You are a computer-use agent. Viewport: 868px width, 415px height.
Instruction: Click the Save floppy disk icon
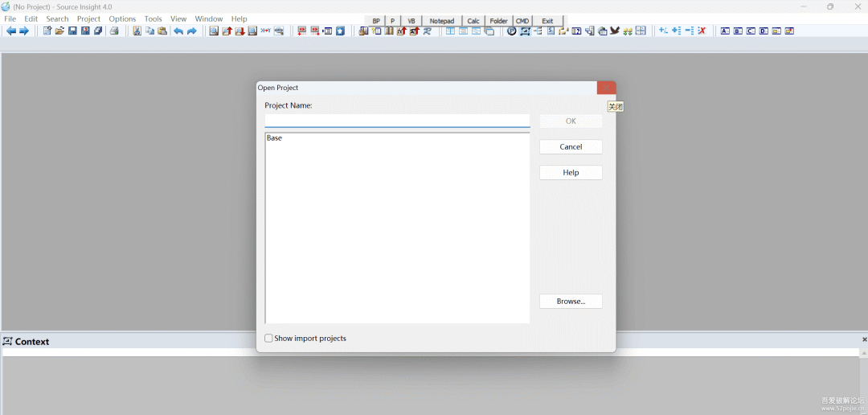[72, 31]
